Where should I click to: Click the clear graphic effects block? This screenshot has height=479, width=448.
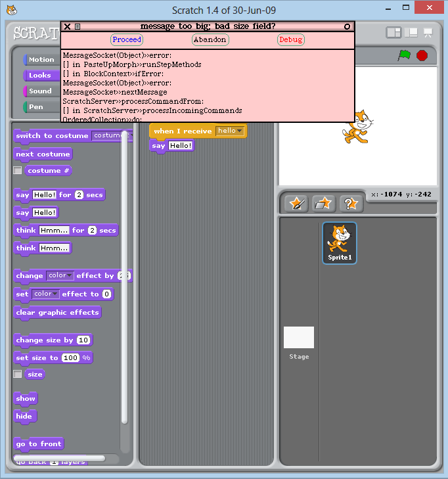pos(57,313)
